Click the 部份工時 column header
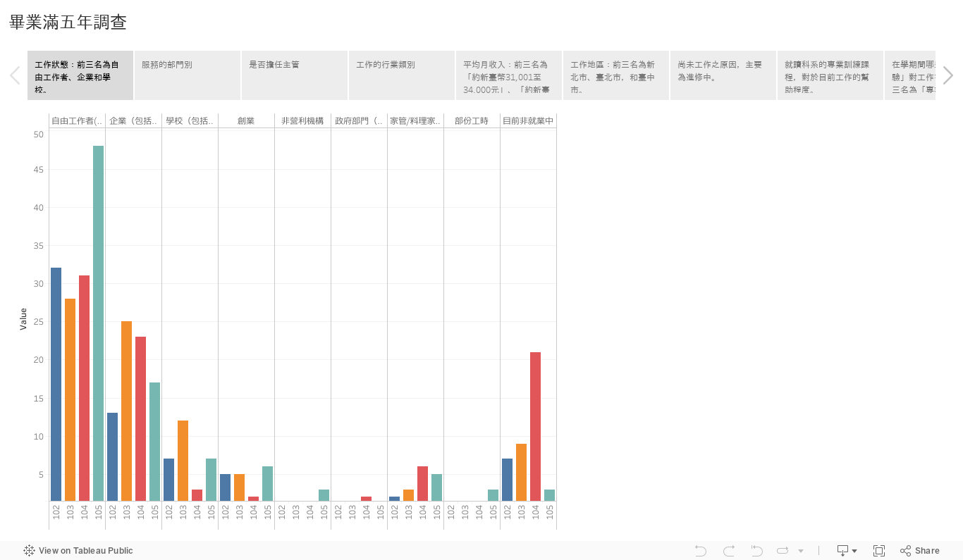The width and height of the screenshot is (963, 560). pos(472,121)
